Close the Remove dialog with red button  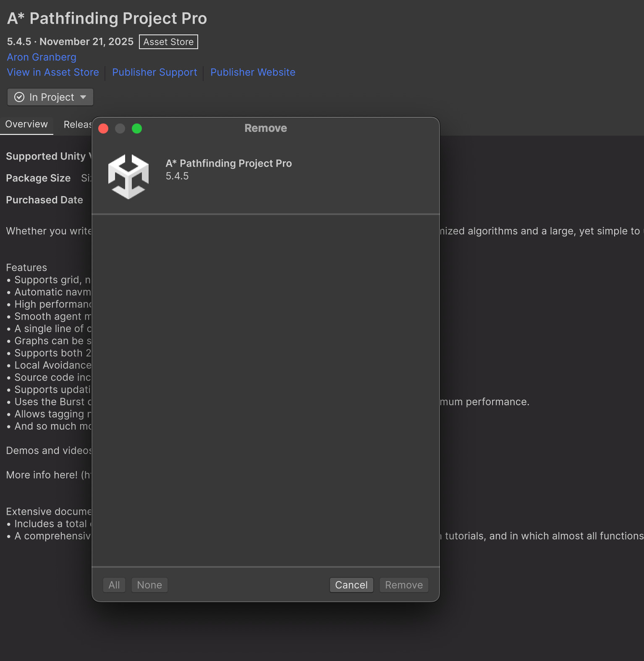(103, 129)
